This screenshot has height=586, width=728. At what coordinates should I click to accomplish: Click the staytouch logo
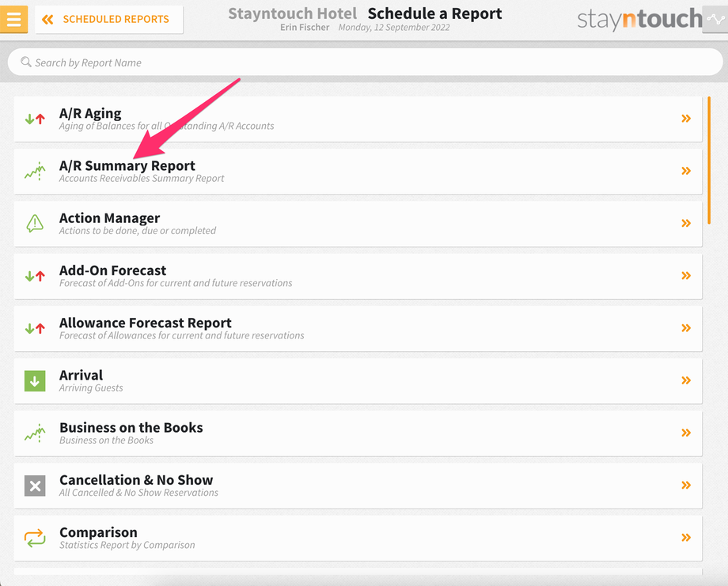pyautogui.click(x=639, y=20)
